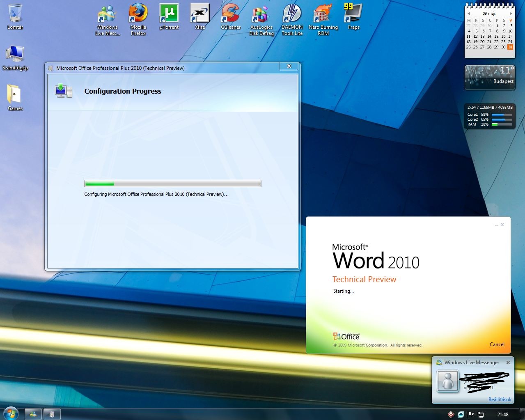Launch the Fraps desktop shortcut
Viewport: 525px width, 420px height.
[353, 16]
